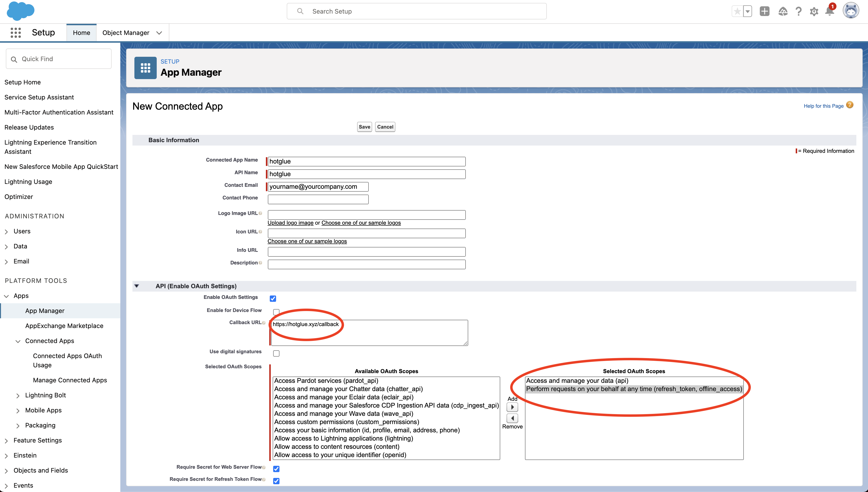868x492 pixels.
Task: Expand the Einstein node
Action: [6, 456]
